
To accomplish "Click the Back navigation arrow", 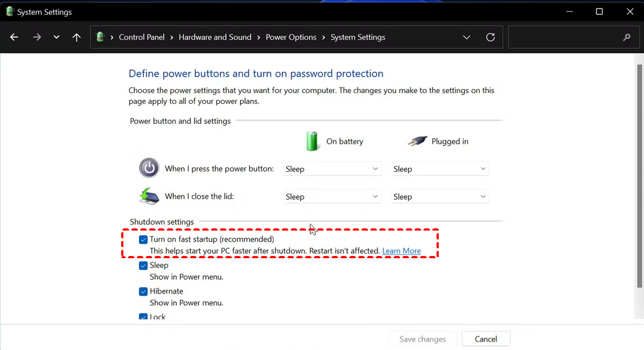I will click(14, 37).
